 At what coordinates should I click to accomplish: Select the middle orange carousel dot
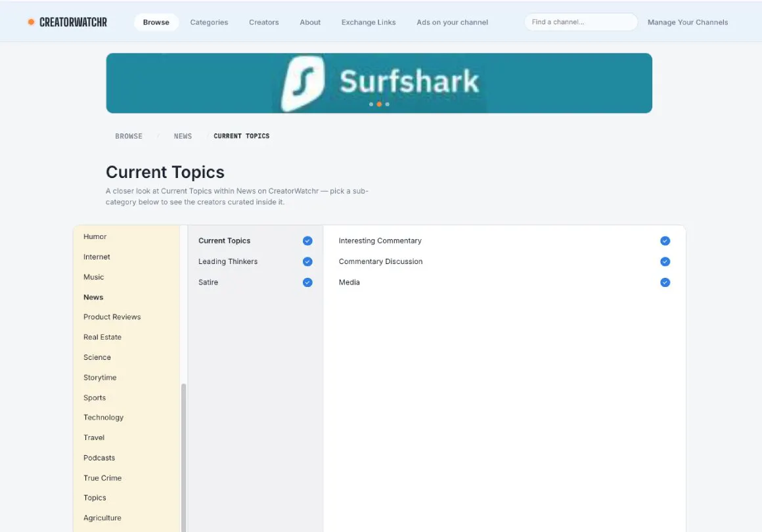pos(379,104)
